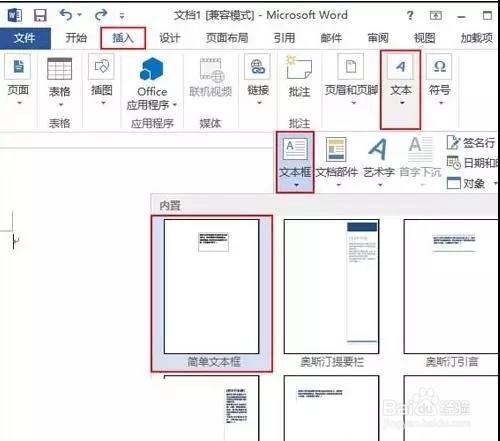Switch to the 开始 tab
The width and height of the screenshot is (500, 441).
(76, 38)
